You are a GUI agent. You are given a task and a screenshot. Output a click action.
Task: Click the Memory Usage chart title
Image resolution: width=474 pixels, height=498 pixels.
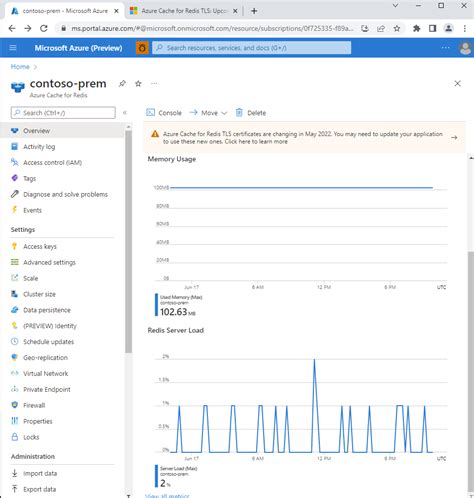pyautogui.click(x=172, y=159)
